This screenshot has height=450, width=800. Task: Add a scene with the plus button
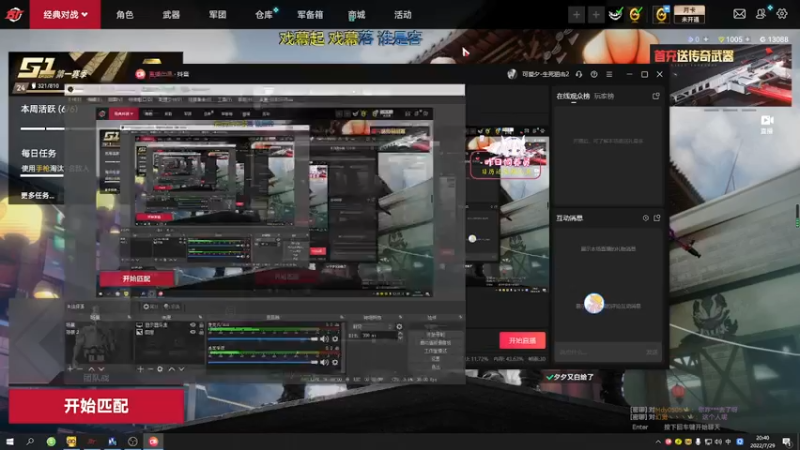click(70, 369)
